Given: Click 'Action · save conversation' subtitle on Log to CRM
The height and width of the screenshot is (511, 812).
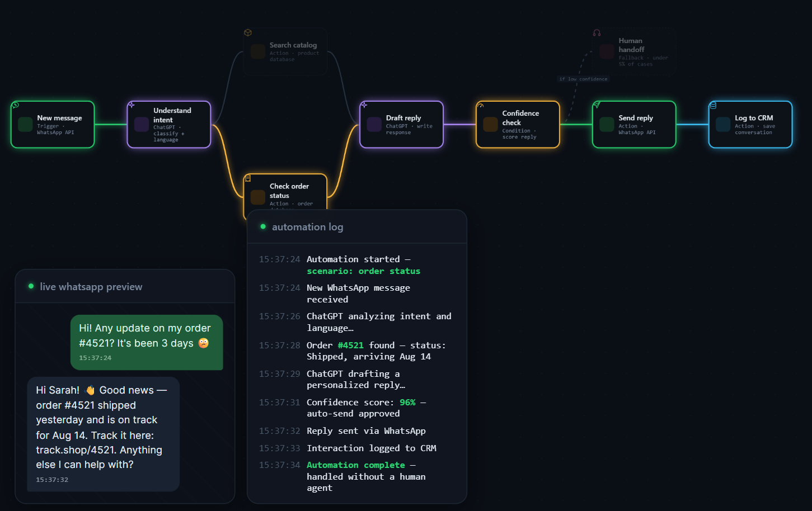Looking at the screenshot, I should (755, 129).
